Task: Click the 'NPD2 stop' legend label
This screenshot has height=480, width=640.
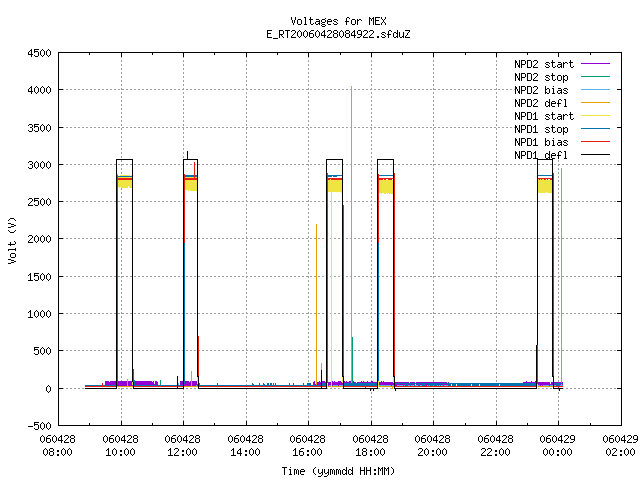Action: 541,77
